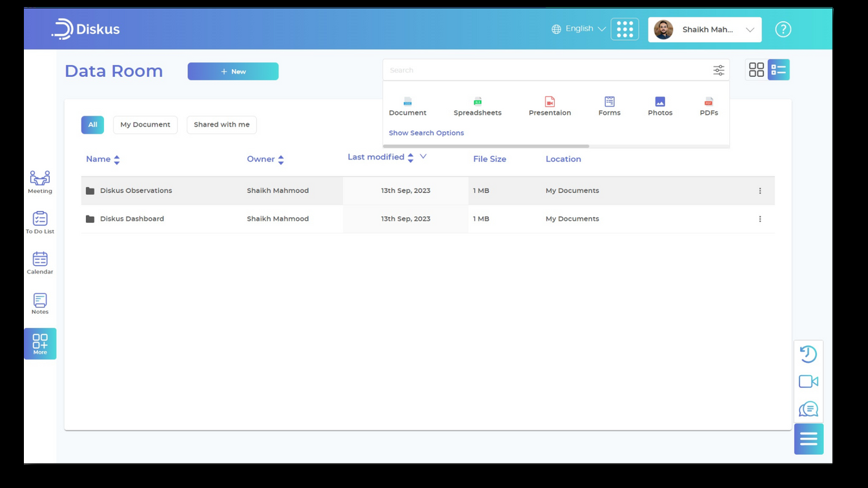Image resolution: width=868 pixels, height=488 pixels.
Task: Click owner of Diskus Observations row
Action: tap(278, 191)
